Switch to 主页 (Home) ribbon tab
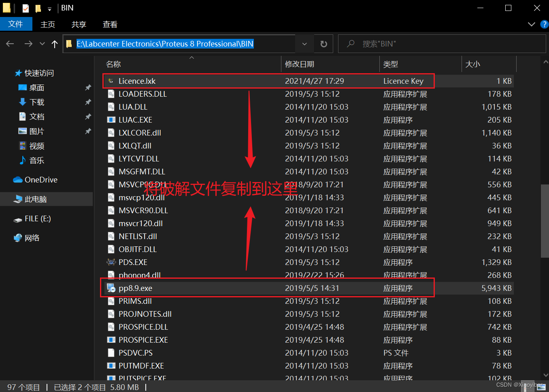 pyautogui.click(x=48, y=24)
